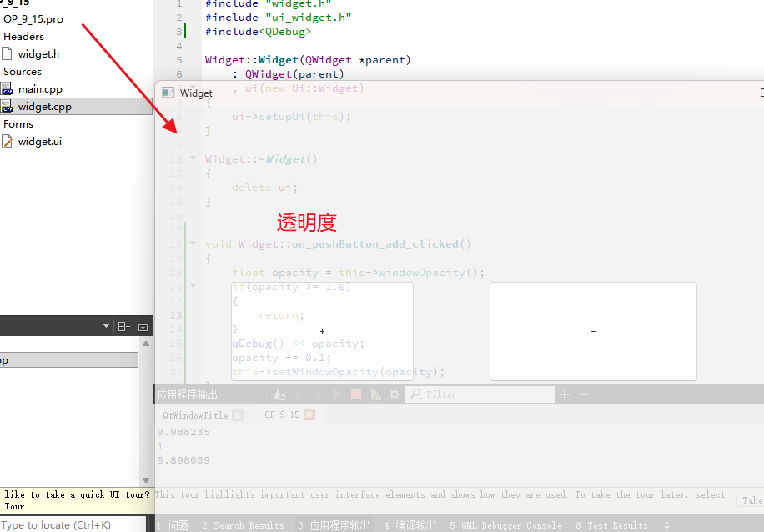This screenshot has width=764, height=532.
Task: Close the QtWindowTitle output tab
Action: pos(238,415)
